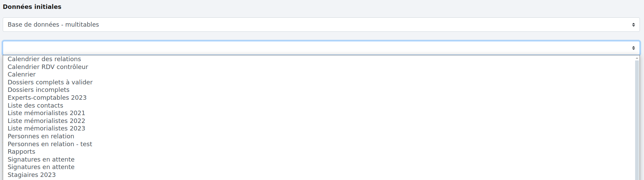Viewport: 644px width, 180px height.
Task: Select Dossiers complets à valider
Action: coord(50,82)
